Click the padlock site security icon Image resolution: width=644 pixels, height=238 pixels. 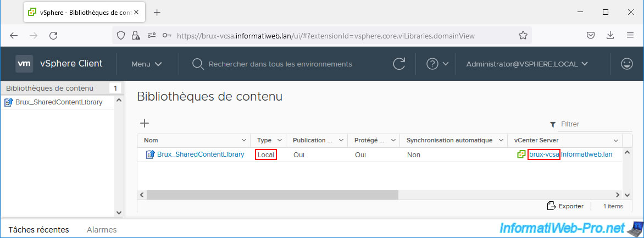click(136, 36)
